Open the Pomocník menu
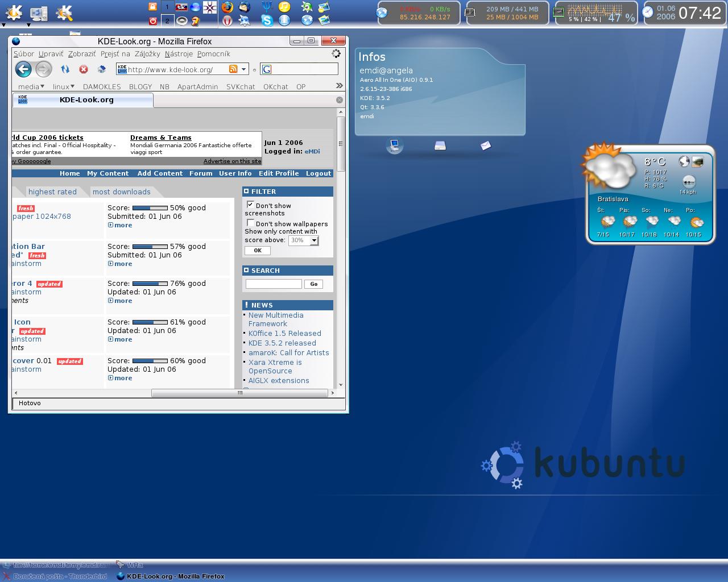Image resolution: width=728 pixels, height=582 pixels. [214, 54]
